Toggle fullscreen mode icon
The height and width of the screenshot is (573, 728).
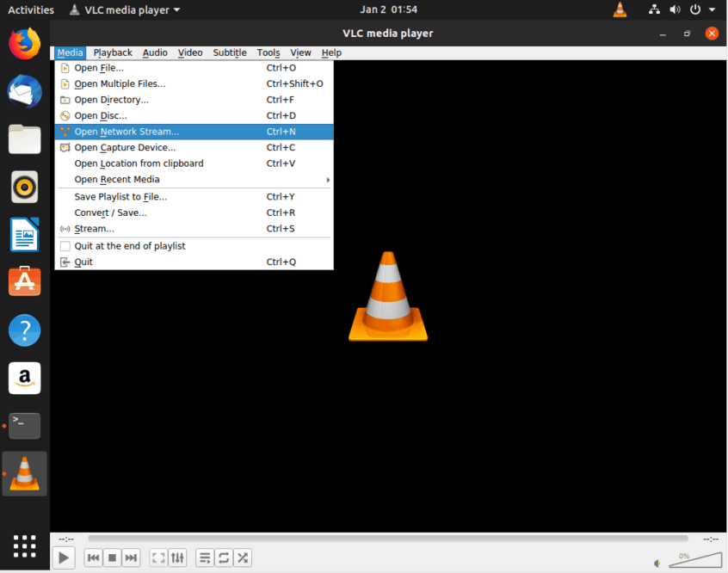click(157, 558)
